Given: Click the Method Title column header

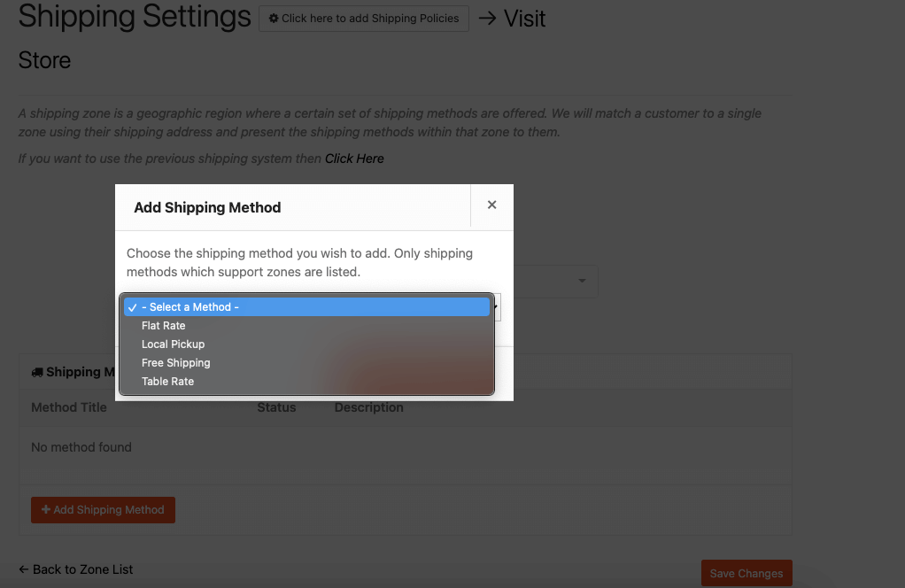Looking at the screenshot, I should (x=68, y=407).
